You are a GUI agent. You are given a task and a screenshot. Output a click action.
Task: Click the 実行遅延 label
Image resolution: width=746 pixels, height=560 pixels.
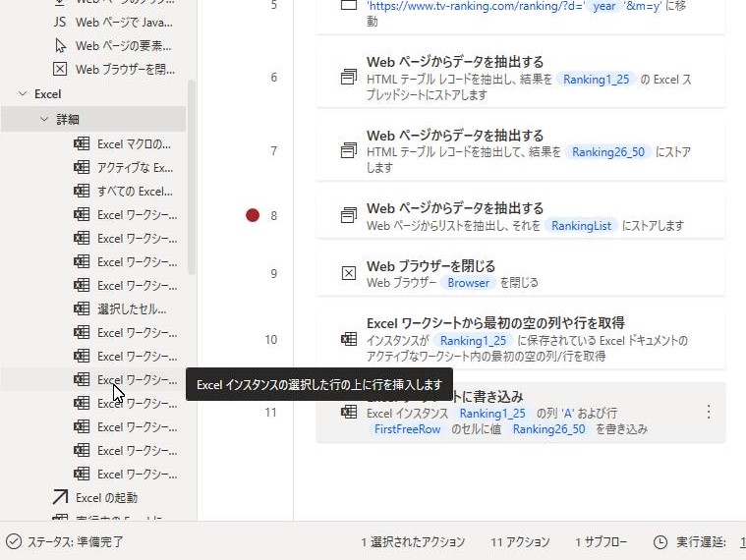coord(701,542)
